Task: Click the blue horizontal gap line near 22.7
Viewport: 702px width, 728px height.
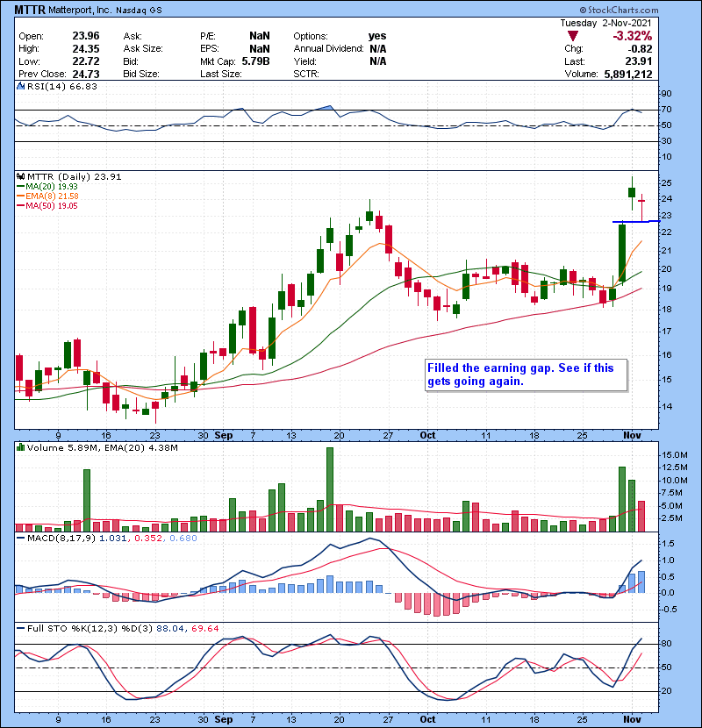Action: [x=636, y=221]
